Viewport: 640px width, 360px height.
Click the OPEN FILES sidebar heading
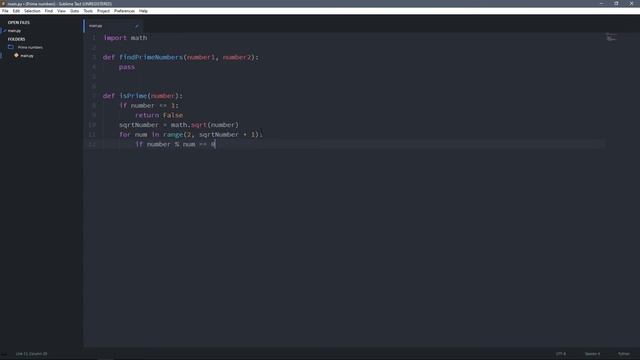click(19, 22)
